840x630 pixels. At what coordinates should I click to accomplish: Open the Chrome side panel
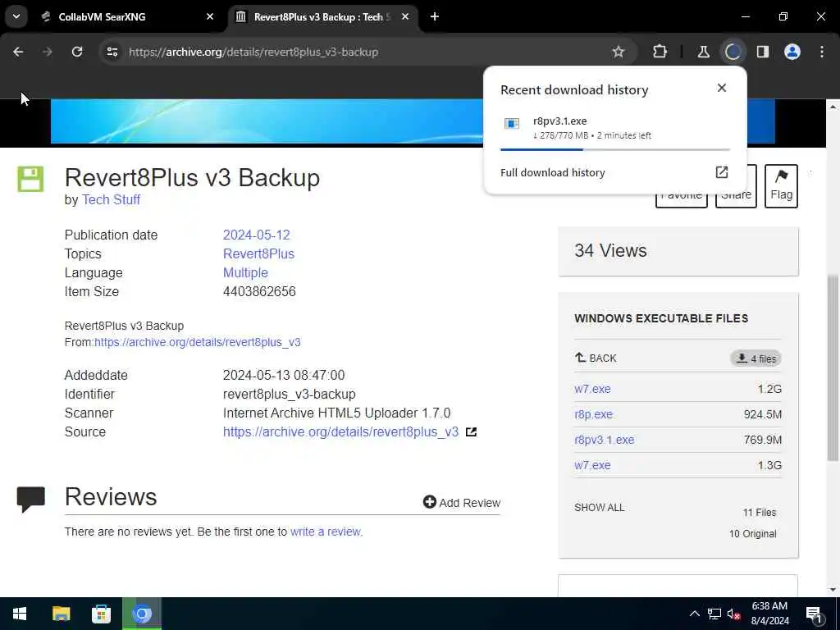click(763, 52)
